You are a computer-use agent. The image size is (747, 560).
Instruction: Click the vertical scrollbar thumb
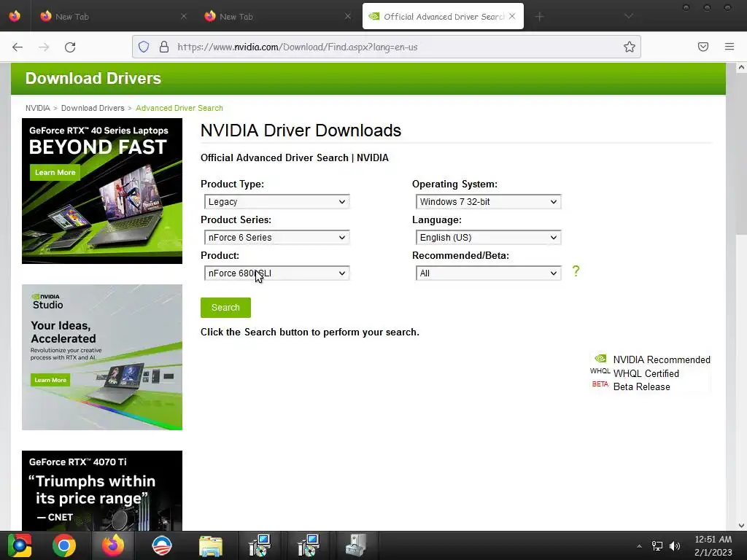pos(741,154)
